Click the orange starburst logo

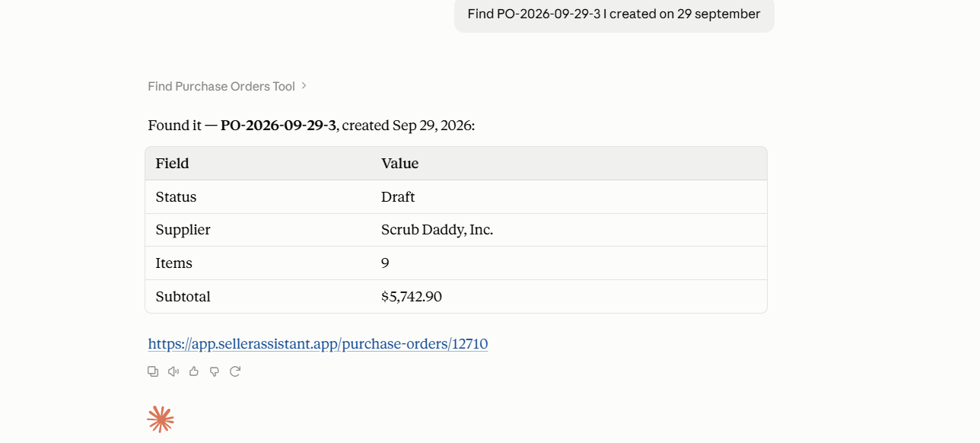coord(161,419)
